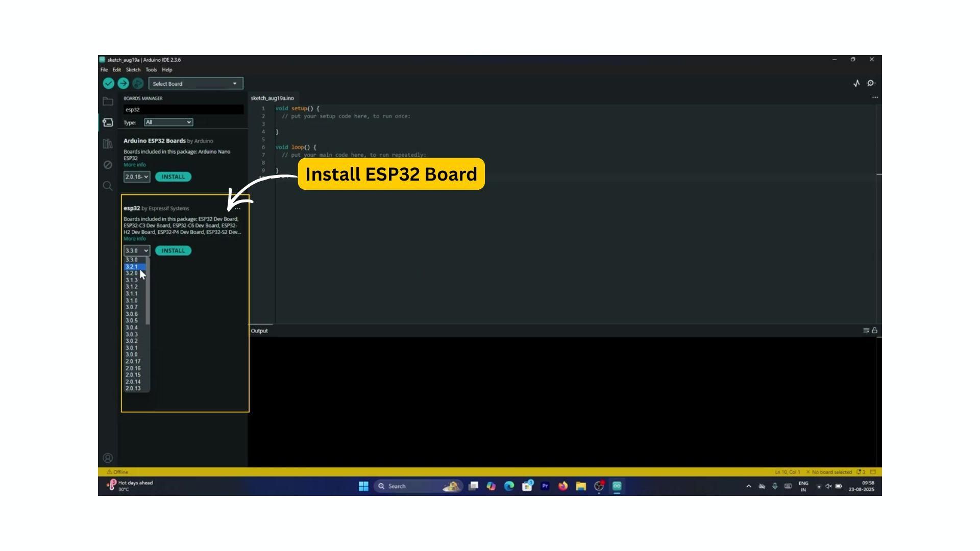Open the Sketch menu
The height and width of the screenshot is (551, 980).
(133, 70)
